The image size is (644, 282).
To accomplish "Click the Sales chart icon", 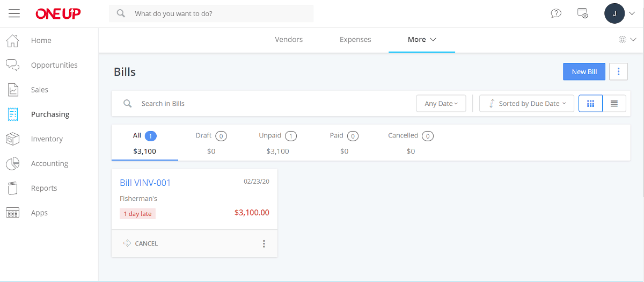I will pyautogui.click(x=13, y=90).
